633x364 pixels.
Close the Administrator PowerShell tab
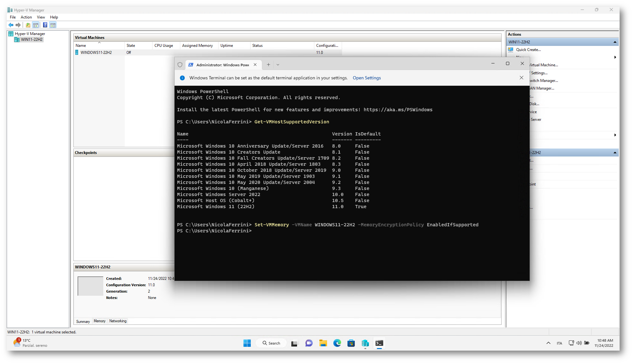point(255,65)
